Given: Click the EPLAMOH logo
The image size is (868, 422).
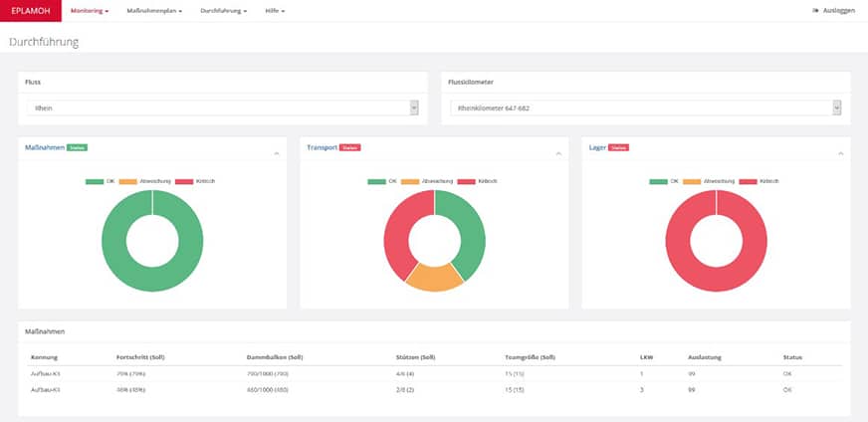Looking at the screenshot, I should [31, 11].
